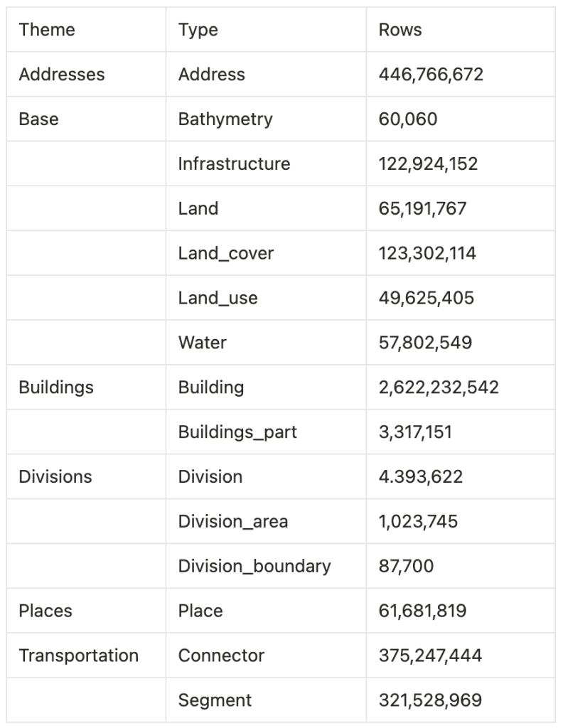
Task: Select the Division_area type cell
Action: pyautogui.click(x=233, y=521)
